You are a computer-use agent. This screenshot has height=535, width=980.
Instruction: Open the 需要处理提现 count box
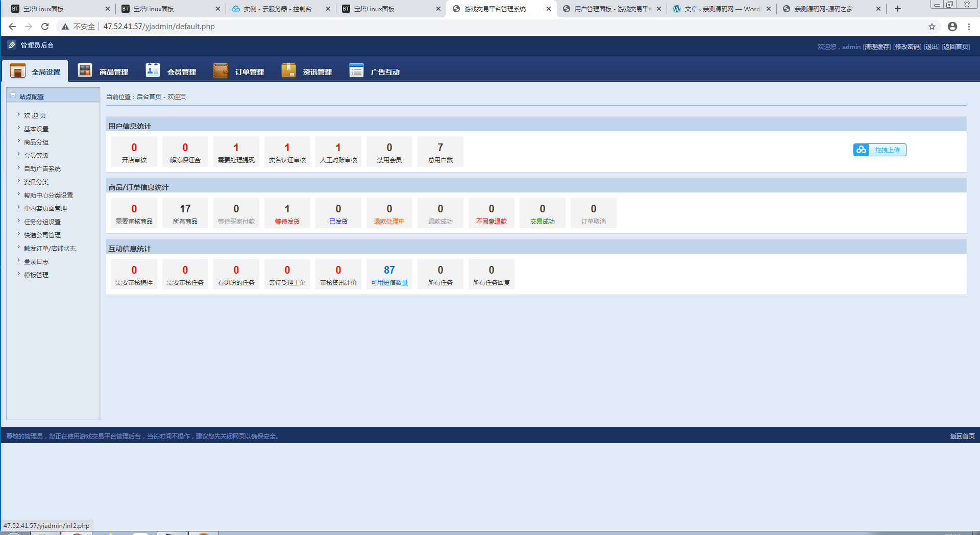click(236, 152)
